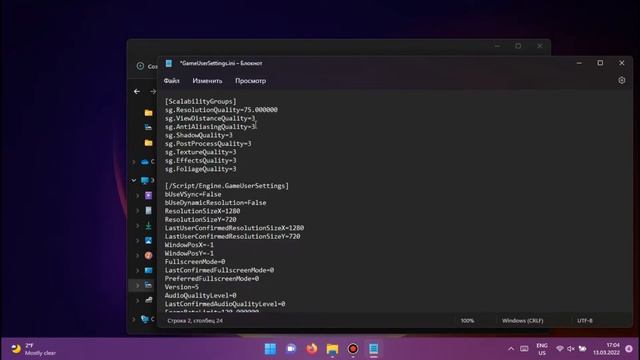This screenshot has height=360, width=640.
Task: Select the Downloads arrow icon in Explorer sidebar
Action: coord(149,225)
